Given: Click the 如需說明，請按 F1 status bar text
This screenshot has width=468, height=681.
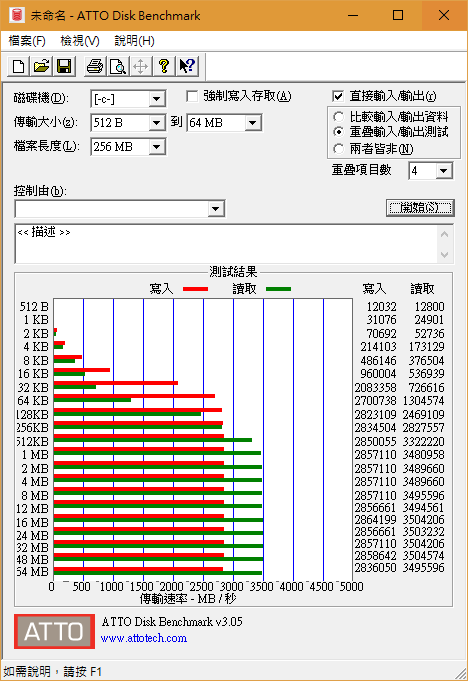Looking at the screenshot, I should [x=53, y=671].
